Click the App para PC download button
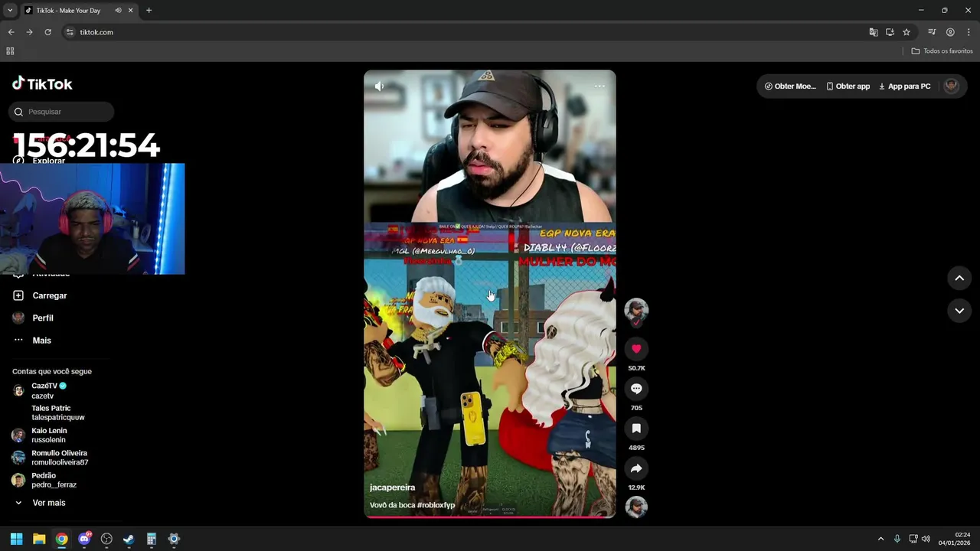The image size is (980, 551). (x=904, y=86)
